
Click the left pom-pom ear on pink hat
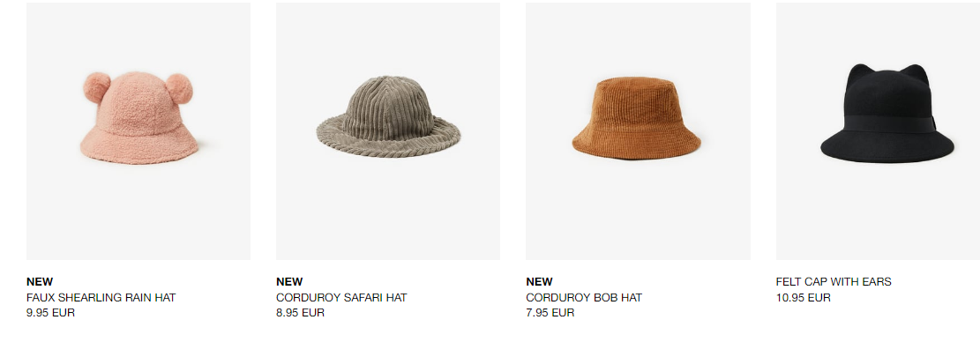tap(97, 87)
